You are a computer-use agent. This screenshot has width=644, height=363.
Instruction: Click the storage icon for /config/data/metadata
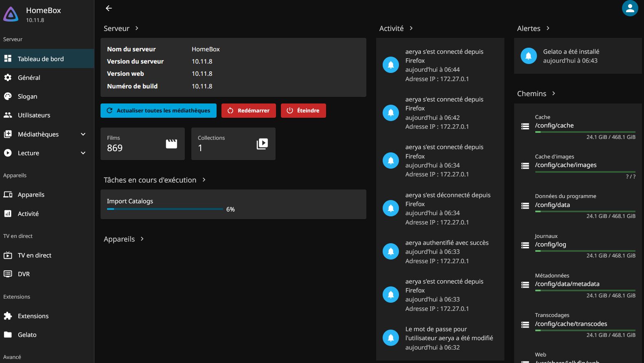[x=525, y=285]
